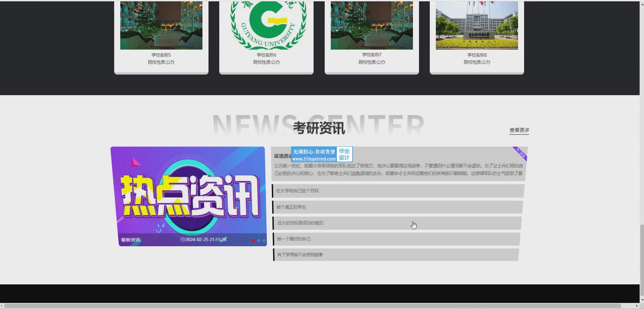
Task: Click 院校性质:公办 under 学校名称7
Action: pyautogui.click(x=372, y=62)
